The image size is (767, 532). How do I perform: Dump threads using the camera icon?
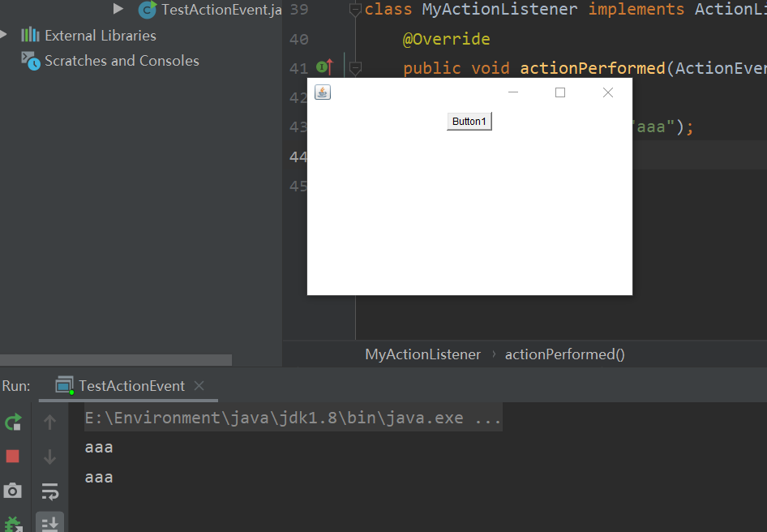click(x=13, y=491)
